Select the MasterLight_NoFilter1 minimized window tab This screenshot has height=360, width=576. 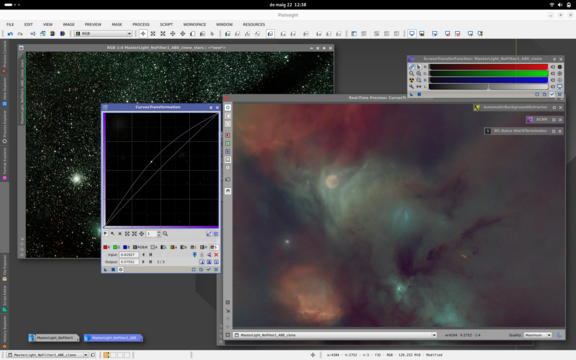54,338
